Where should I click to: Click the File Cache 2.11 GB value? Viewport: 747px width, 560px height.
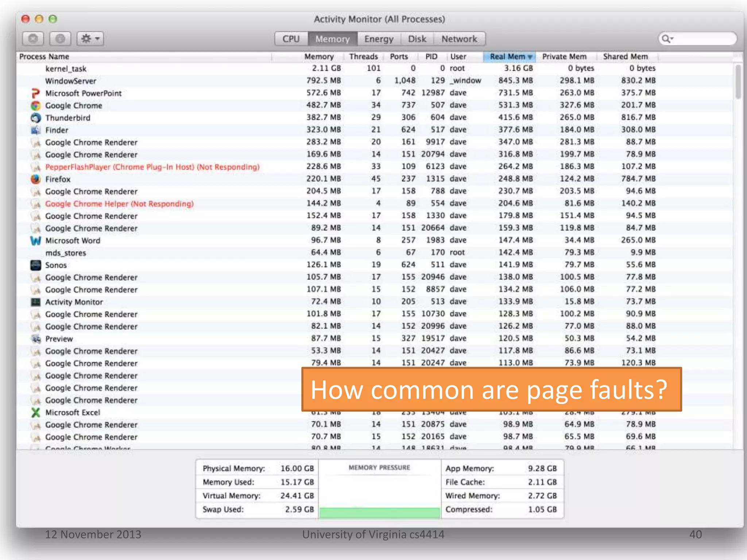542,482
